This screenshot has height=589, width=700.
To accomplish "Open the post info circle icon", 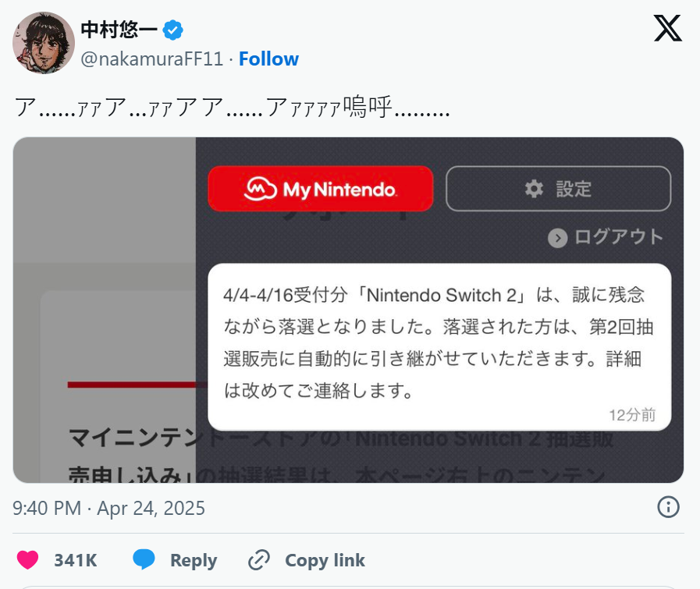I will tap(668, 507).
